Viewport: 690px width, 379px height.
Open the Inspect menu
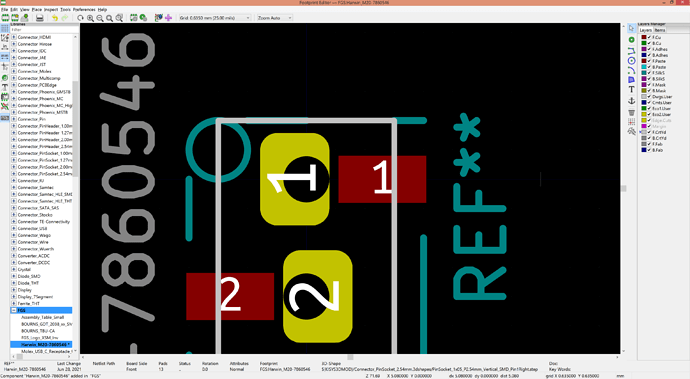[51, 9]
